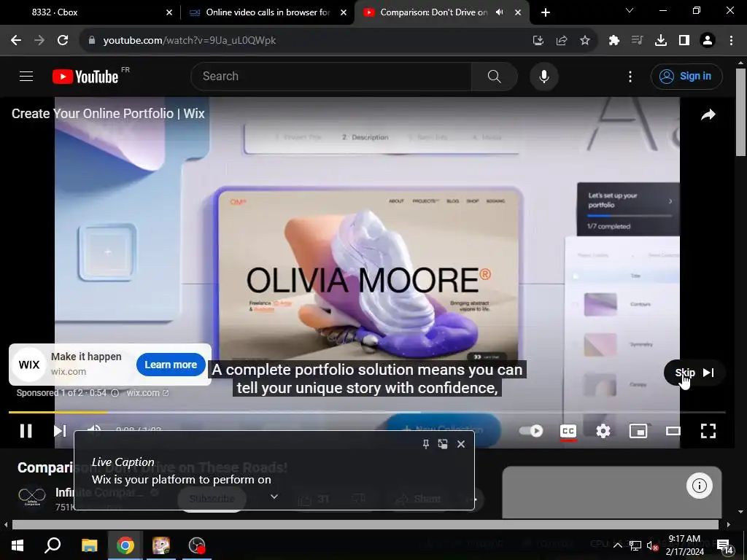Bookmark this page with star
This screenshot has width=747, height=560.
[584, 41]
